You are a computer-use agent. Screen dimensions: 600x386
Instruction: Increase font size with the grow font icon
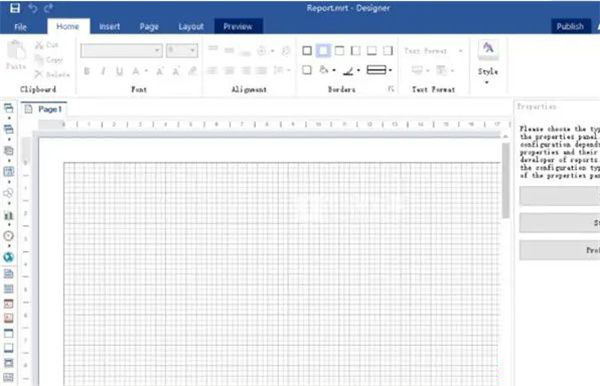160,71
